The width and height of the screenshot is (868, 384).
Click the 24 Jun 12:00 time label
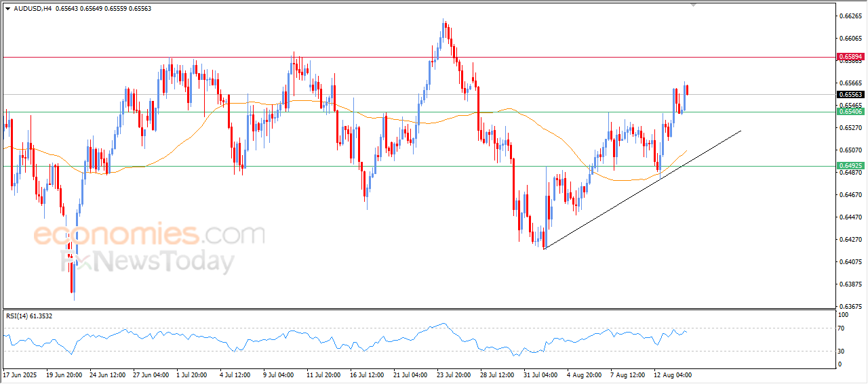coord(108,375)
